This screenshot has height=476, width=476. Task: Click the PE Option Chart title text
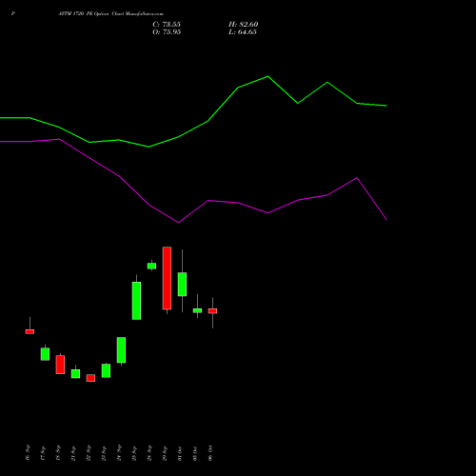pos(110,14)
